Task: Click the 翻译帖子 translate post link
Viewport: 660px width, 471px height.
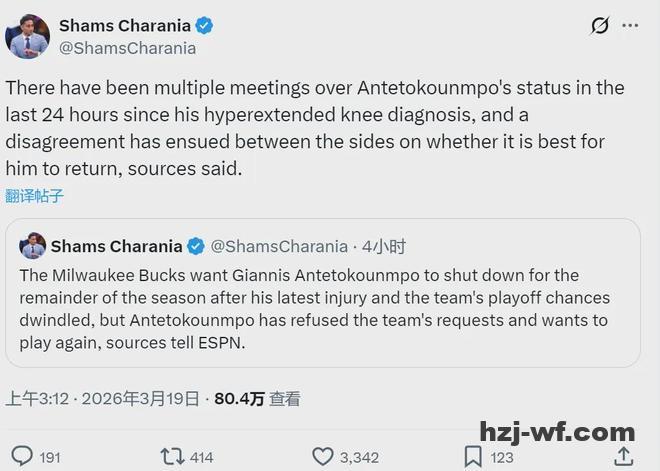Action: click(35, 196)
